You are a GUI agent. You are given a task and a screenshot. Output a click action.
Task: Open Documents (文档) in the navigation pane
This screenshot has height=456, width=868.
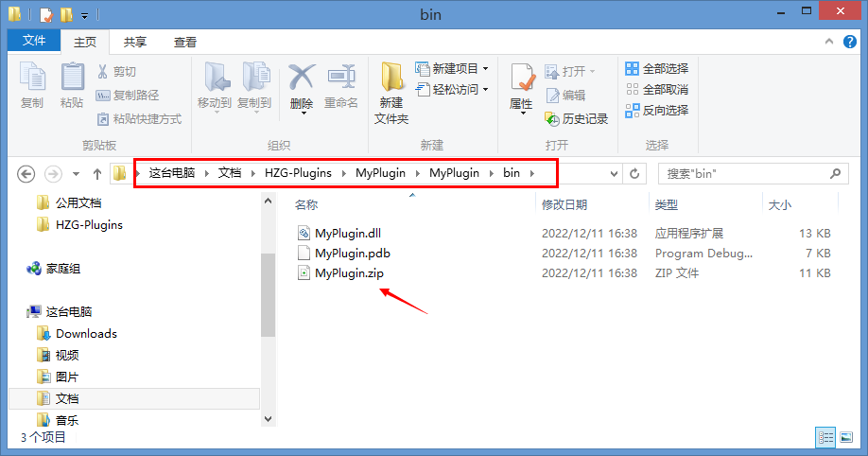coord(58,398)
